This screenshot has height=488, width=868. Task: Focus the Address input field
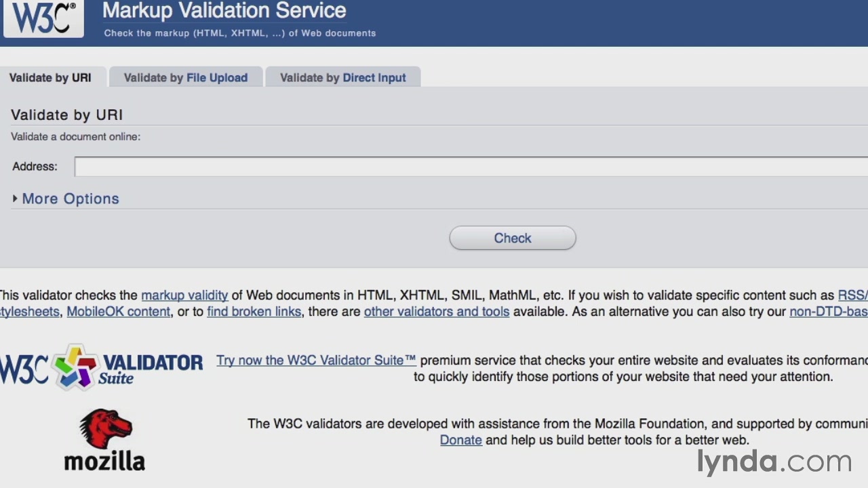tap(471, 167)
